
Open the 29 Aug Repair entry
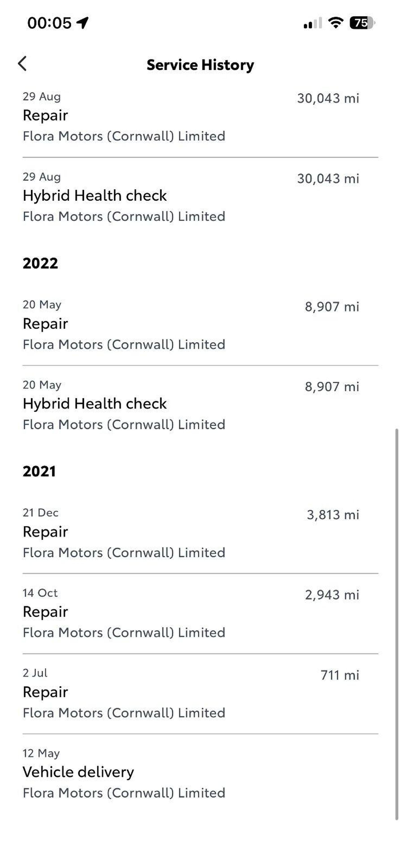coord(200,117)
